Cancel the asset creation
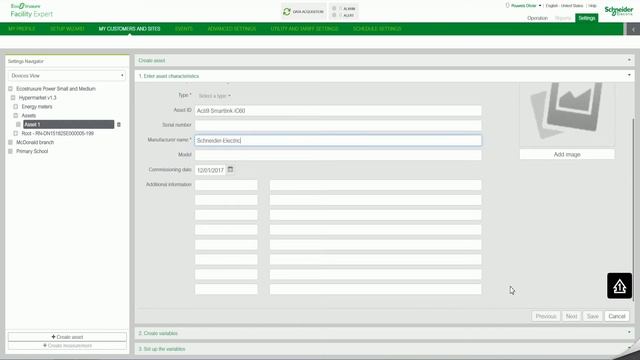 click(617, 316)
